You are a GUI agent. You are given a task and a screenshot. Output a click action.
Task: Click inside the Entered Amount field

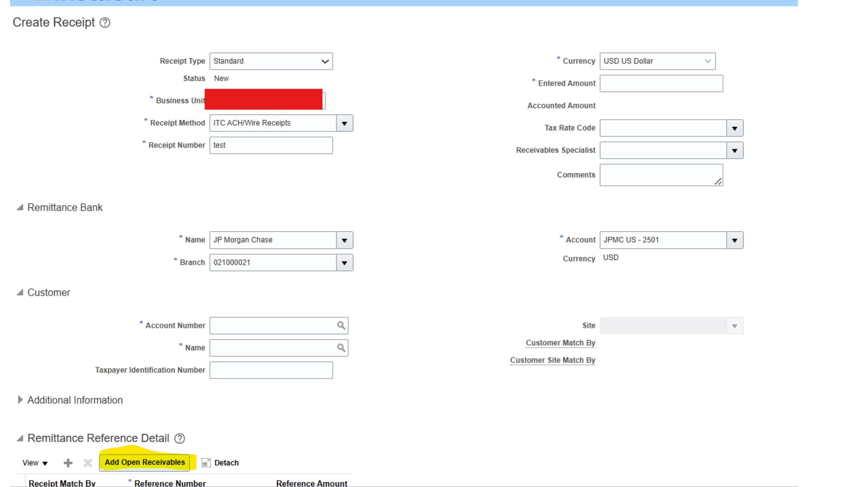coord(660,83)
